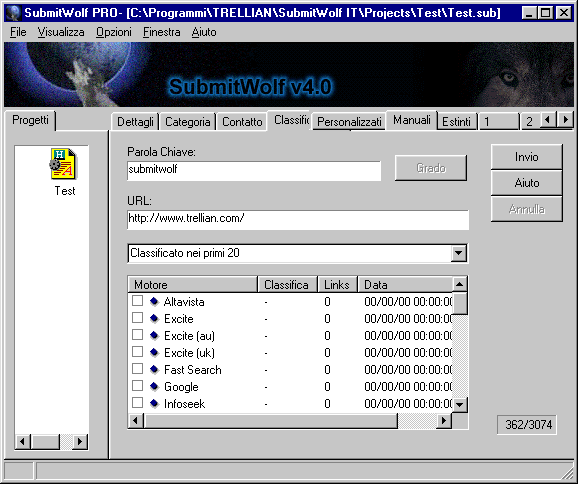The height and width of the screenshot is (484, 578).
Task: Click the engine list horizontal scrollbar thumb
Action: click(270, 421)
